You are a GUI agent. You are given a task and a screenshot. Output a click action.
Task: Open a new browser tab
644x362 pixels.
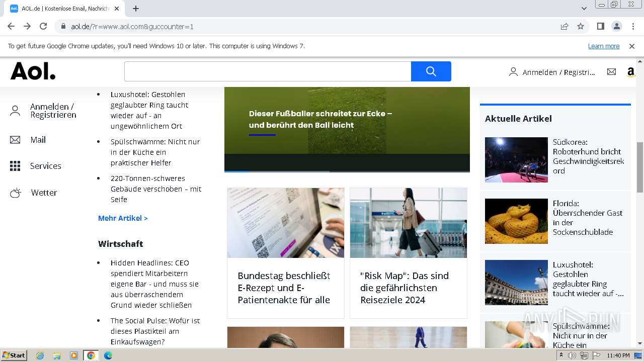[136, 9]
